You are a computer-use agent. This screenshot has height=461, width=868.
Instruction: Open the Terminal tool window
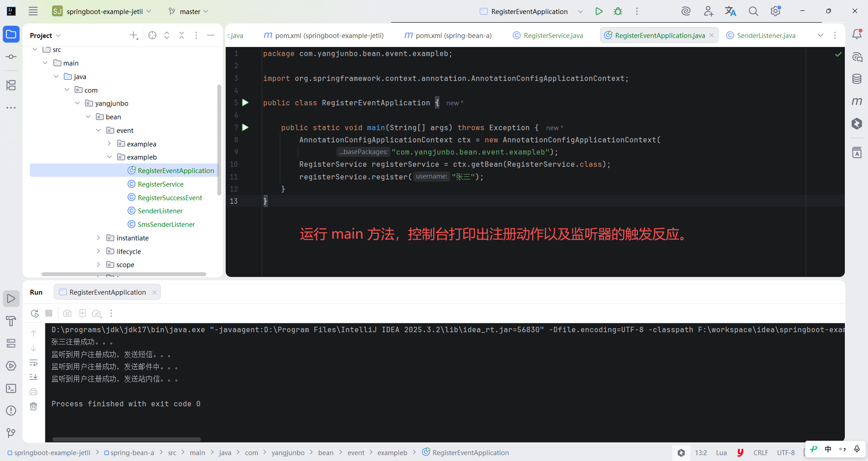tap(11, 388)
